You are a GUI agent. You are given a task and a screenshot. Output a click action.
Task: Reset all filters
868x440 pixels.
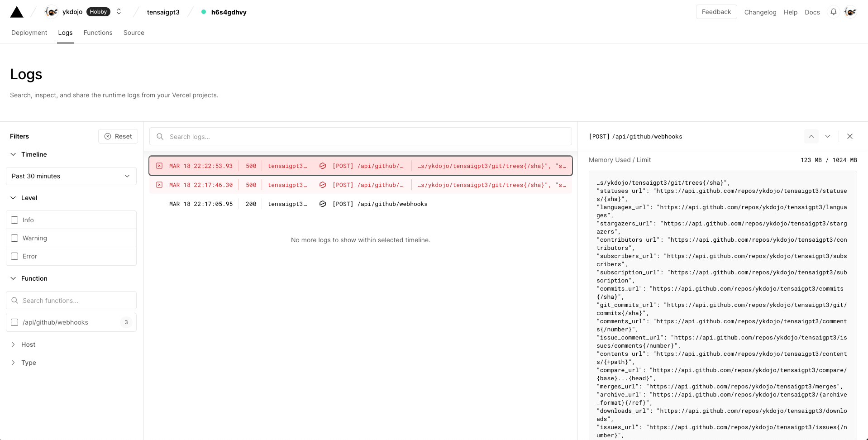pyautogui.click(x=118, y=136)
